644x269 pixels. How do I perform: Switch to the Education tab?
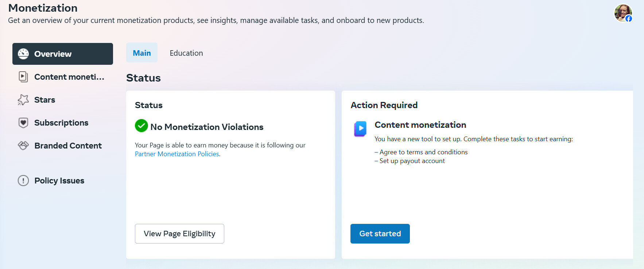tap(186, 53)
